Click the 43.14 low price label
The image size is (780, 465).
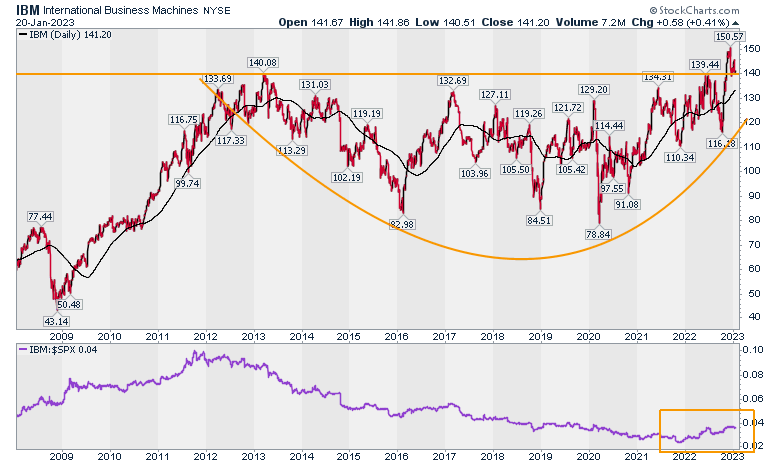coord(56,322)
